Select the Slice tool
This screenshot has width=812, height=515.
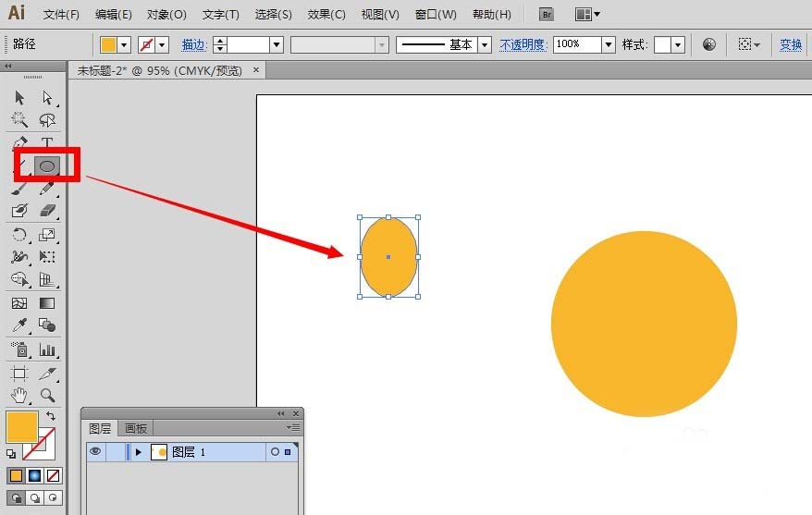[x=47, y=374]
